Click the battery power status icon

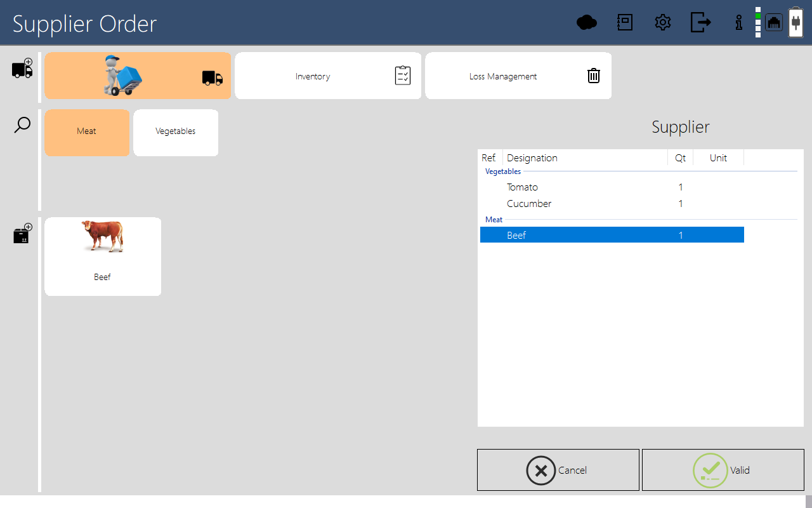(x=796, y=22)
